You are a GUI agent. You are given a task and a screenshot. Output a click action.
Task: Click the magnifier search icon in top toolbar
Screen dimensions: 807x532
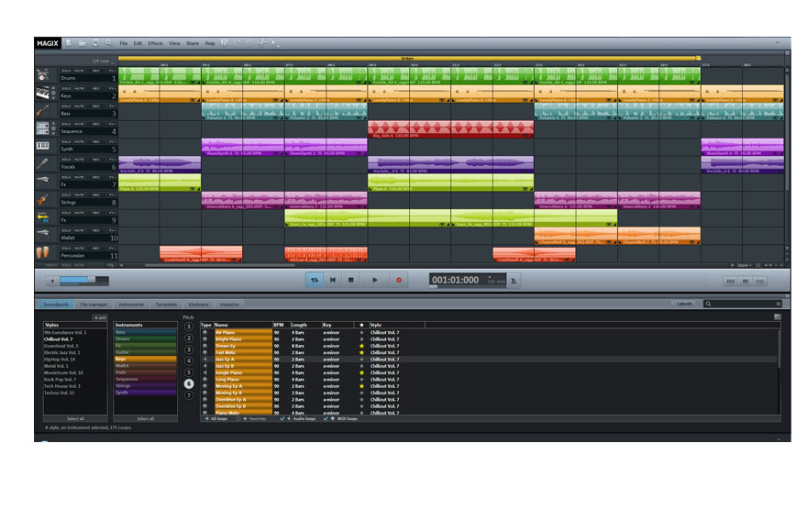tap(108, 43)
